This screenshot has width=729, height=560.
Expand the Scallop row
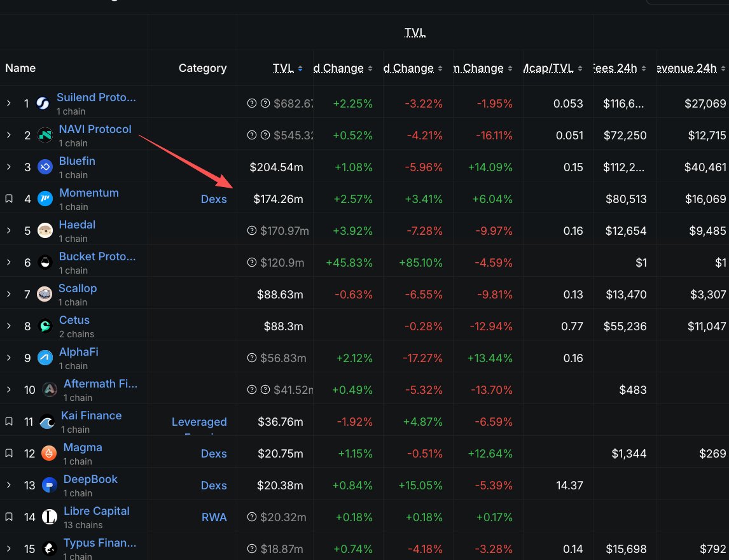pyautogui.click(x=9, y=295)
